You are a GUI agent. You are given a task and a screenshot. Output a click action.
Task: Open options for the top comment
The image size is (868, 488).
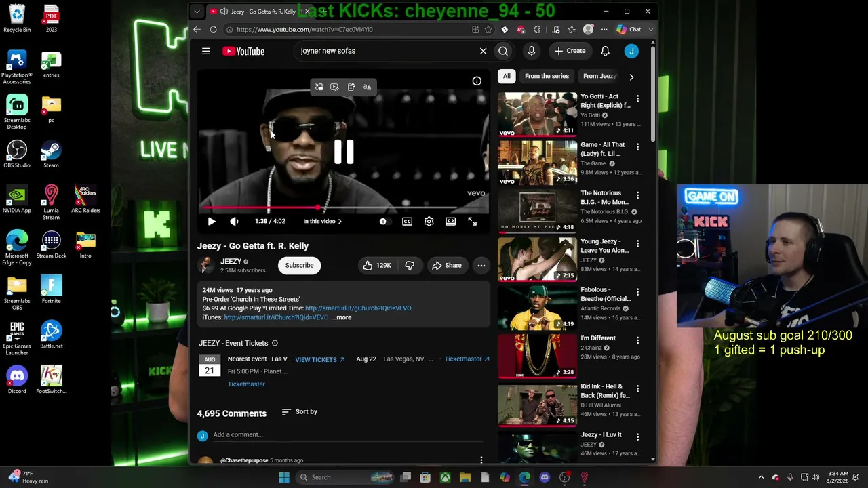pyautogui.click(x=481, y=460)
